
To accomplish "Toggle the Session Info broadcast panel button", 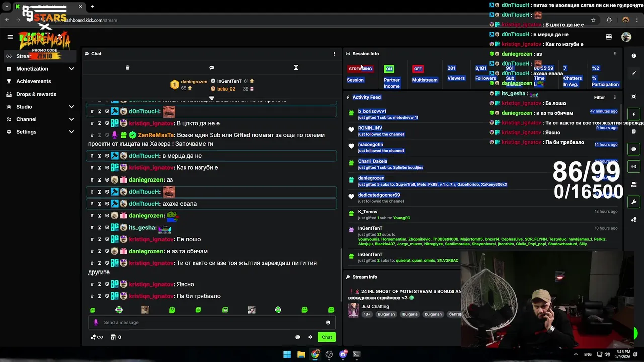I will pyautogui.click(x=634, y=166).
